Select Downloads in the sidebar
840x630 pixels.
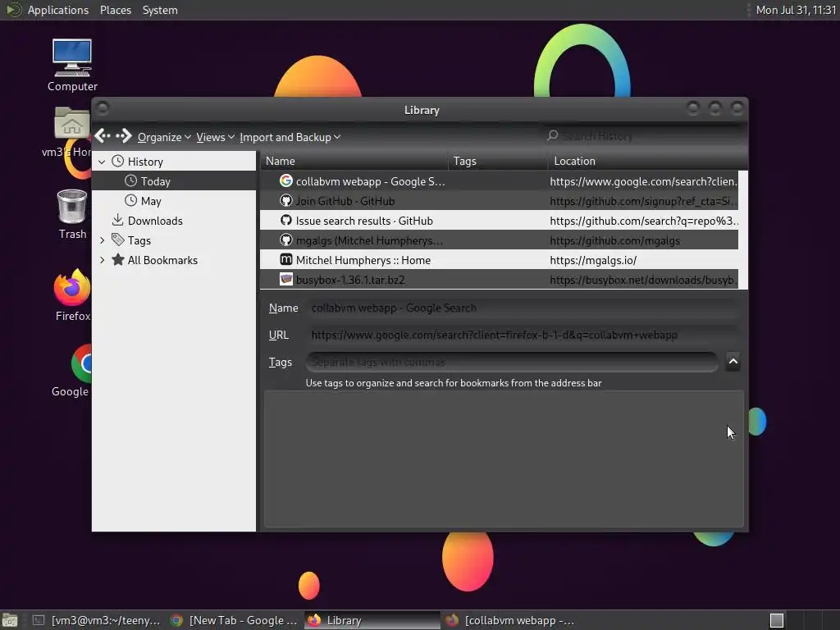tap(174, 221)
